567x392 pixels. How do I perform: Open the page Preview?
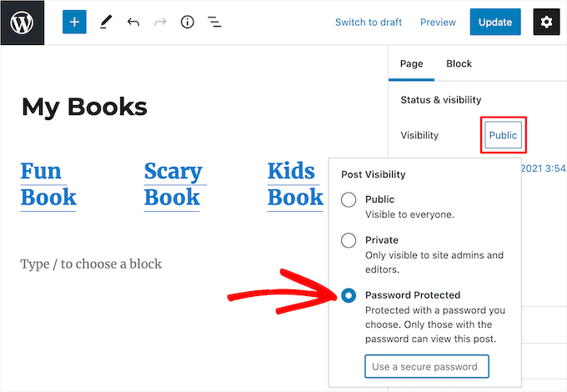tap(438, 23)
